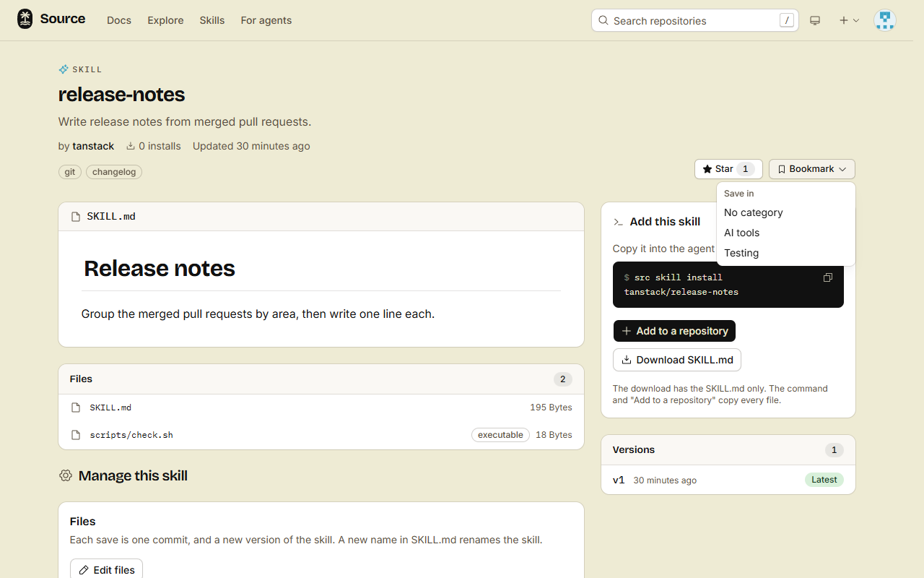Click the executable badge

(500, 435)
